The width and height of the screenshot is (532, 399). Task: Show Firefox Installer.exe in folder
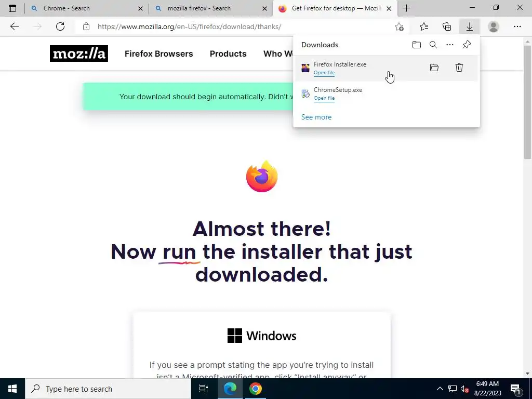point(434,68)
